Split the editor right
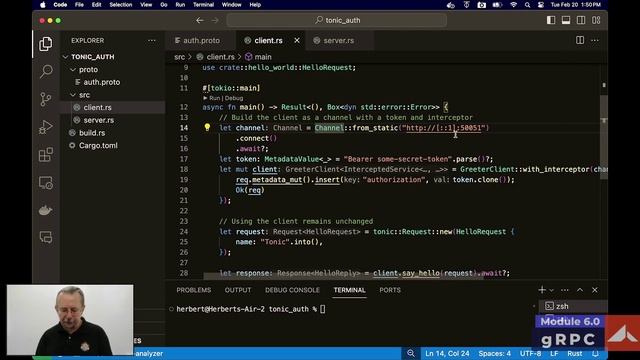Viewport: 640px width, 360px height. pos(580,40)
